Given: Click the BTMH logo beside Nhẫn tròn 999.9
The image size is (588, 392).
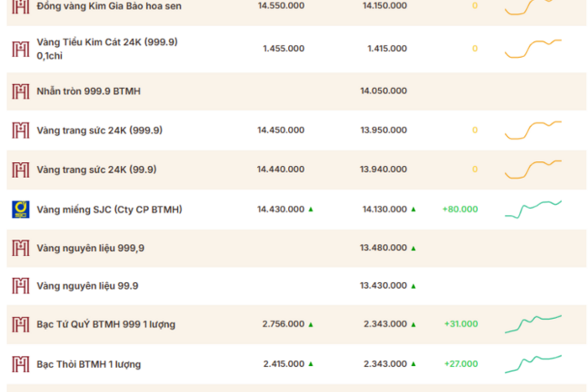Looking at the screenshot, I should [21, 91].
